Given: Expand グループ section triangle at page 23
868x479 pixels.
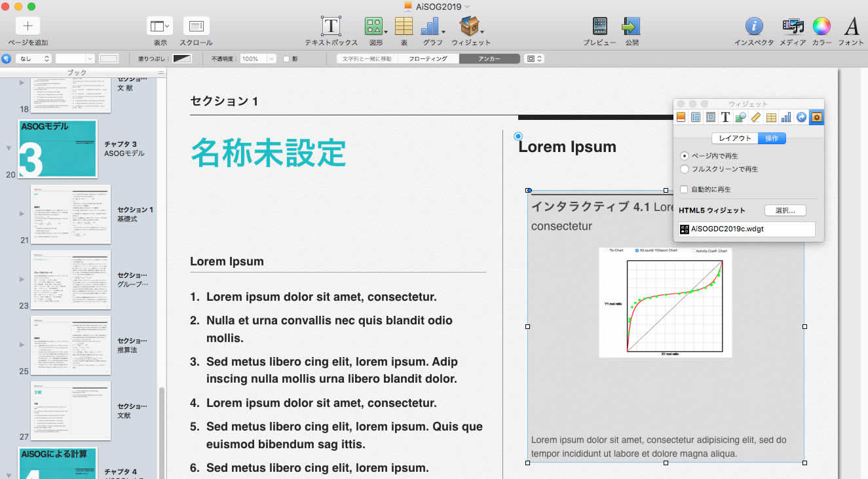Looking at the screenshot, I should [22, 279].
